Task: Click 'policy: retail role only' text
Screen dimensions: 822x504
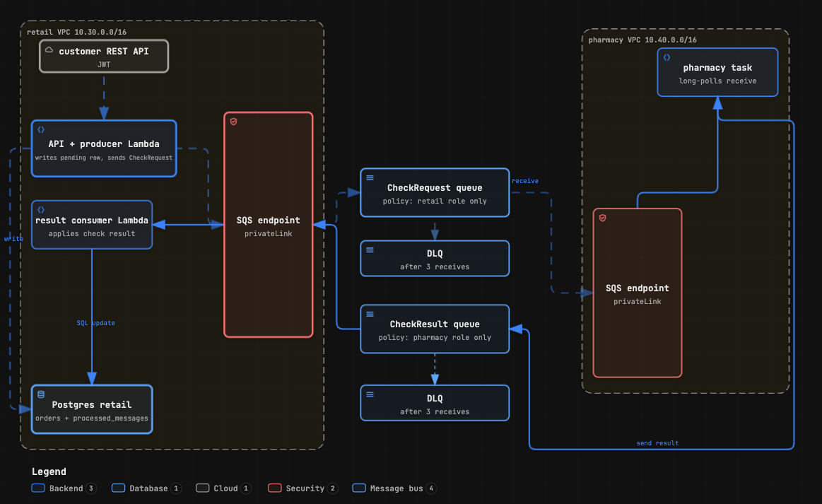Action: pos(435,201)
